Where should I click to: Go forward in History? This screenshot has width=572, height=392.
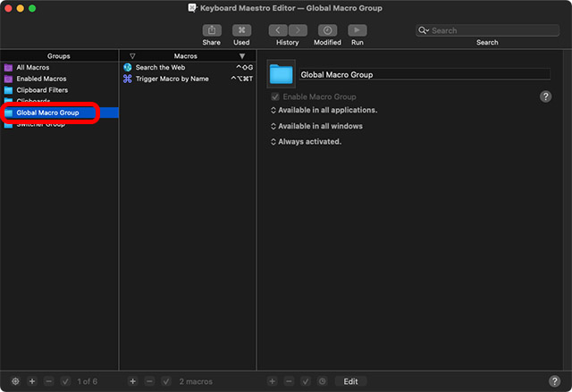tap(298, 30)
